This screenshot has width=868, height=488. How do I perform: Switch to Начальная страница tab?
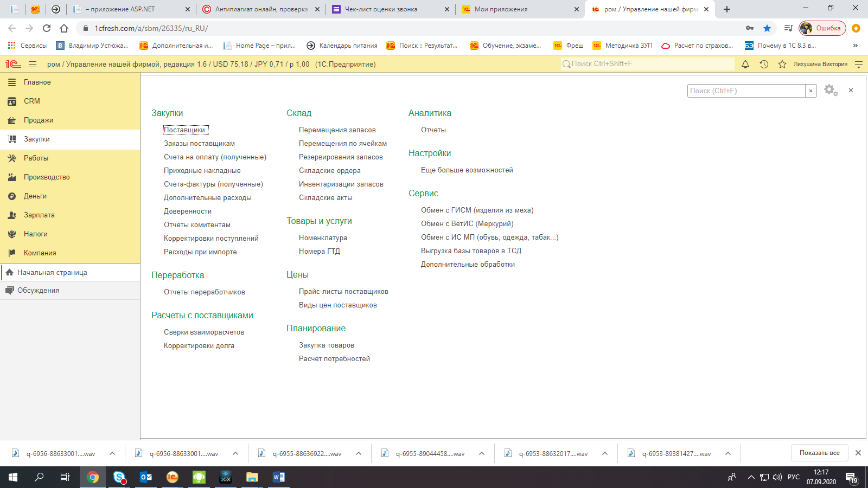pyautogui.click(x=70, y=273)
